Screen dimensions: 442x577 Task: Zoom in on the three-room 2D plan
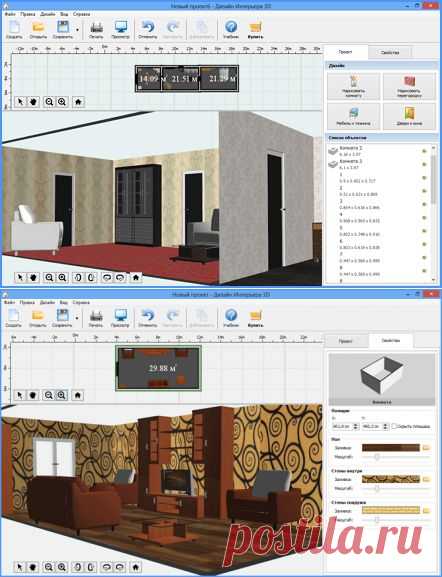62,102
